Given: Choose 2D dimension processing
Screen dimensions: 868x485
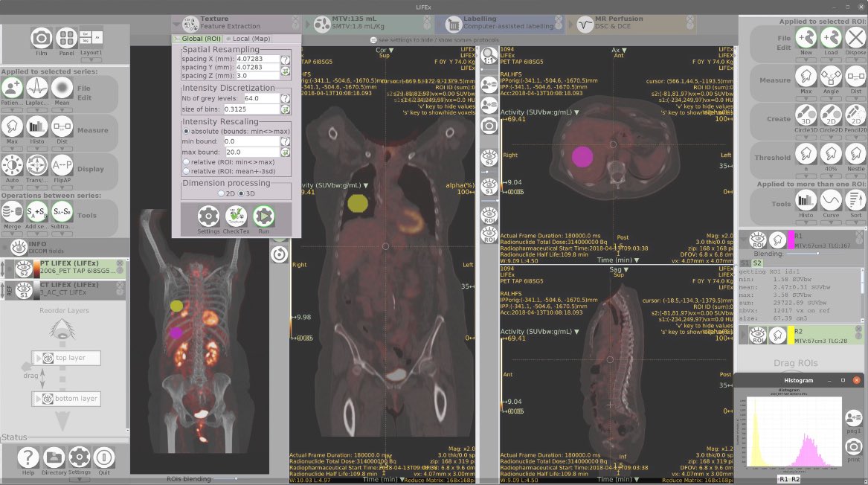Looking at the screenshot, I should pos(222,193).
